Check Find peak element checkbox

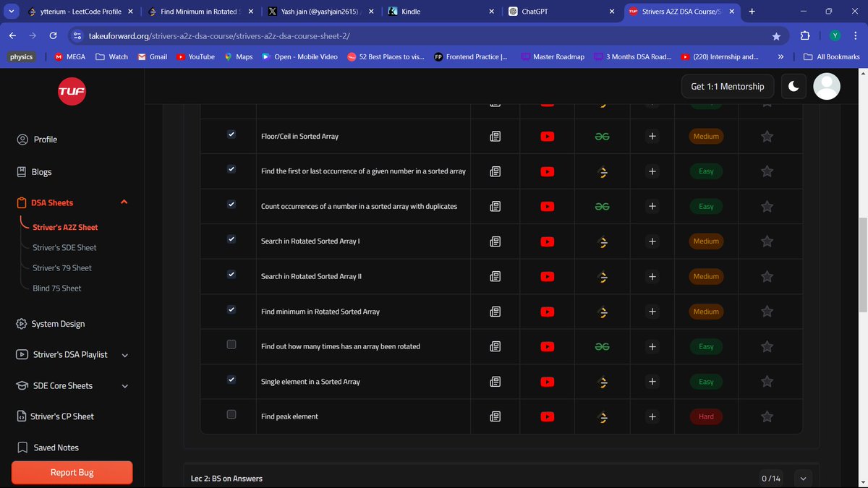pos(231,415)
